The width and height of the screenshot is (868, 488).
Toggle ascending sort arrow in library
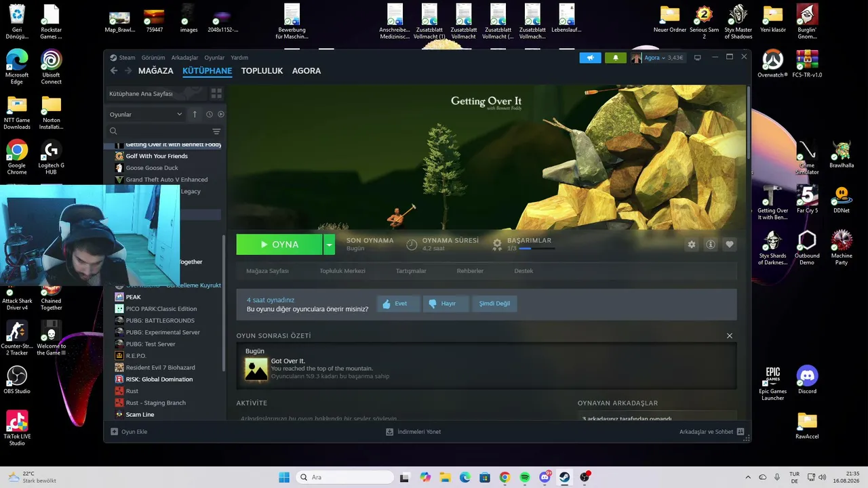tap(195, 115)
